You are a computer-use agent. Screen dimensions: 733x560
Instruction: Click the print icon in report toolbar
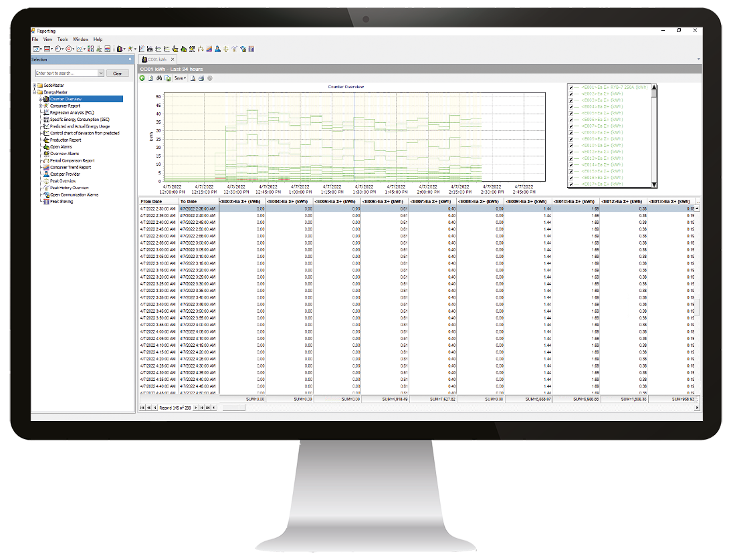click(x=201, y=78)
